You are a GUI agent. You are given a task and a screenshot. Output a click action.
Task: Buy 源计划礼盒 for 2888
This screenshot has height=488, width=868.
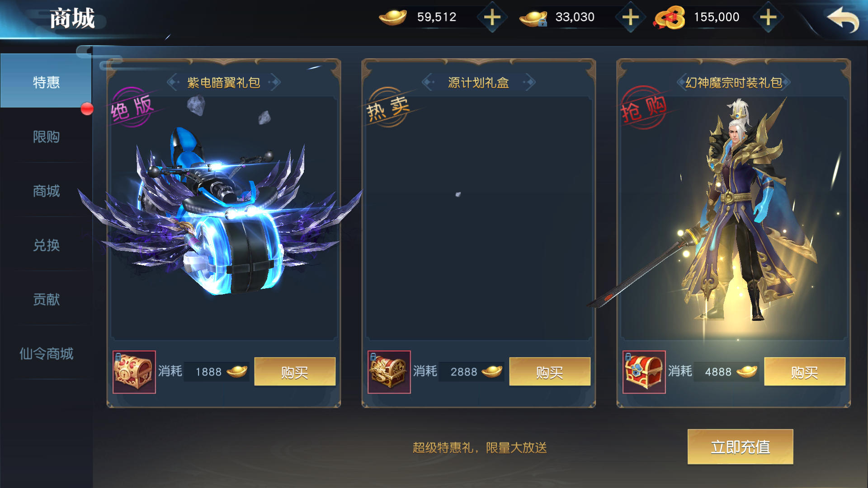coord(550,372)
